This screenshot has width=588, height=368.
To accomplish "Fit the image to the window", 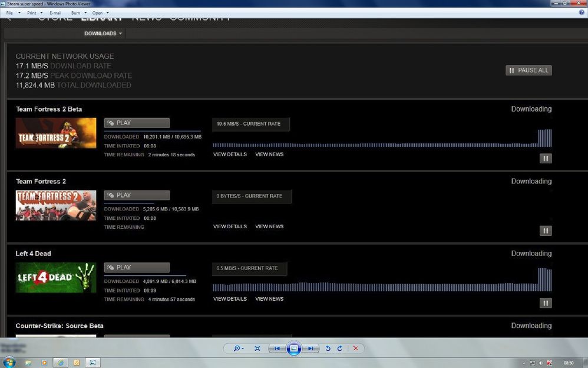I will coord(257,349).
